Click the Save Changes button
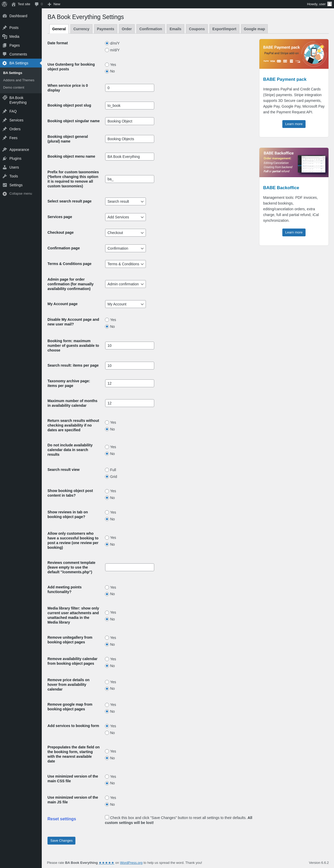 61,840
